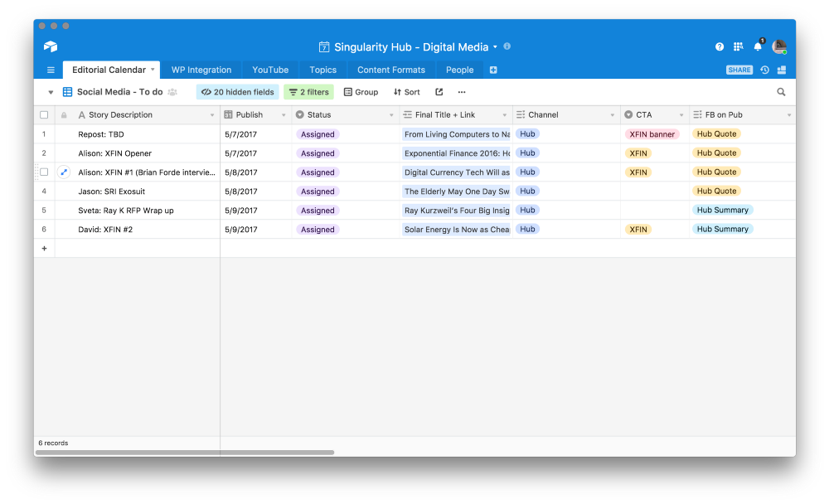Click the view collaborators people icon

[172, 92]
